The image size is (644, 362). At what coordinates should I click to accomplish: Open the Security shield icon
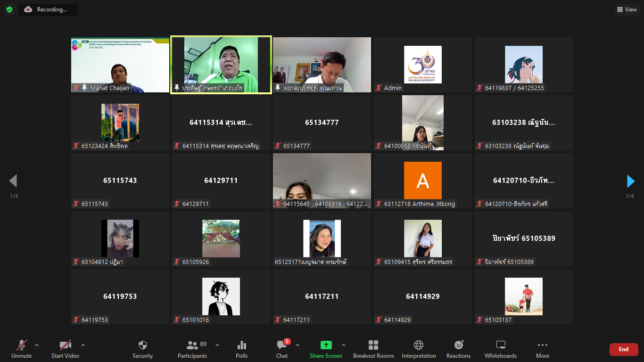(142, 345)
